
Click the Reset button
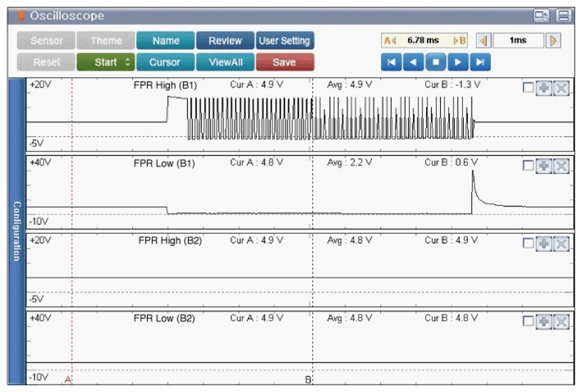pos(46,62)
